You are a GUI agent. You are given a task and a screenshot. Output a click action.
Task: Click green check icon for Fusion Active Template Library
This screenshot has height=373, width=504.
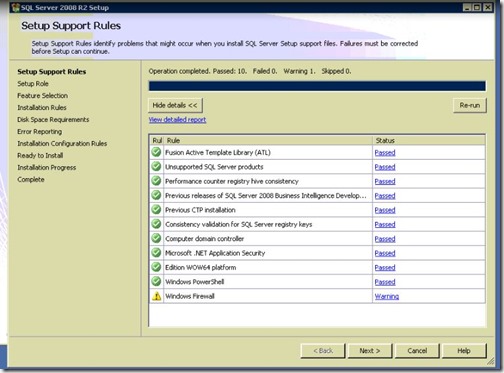click(156, 152)
